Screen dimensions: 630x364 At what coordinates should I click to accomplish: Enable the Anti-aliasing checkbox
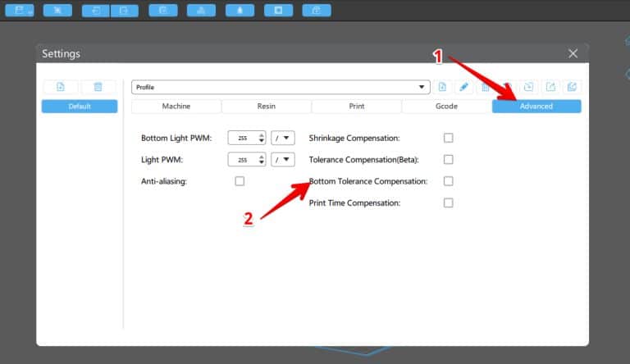point(240,181)
